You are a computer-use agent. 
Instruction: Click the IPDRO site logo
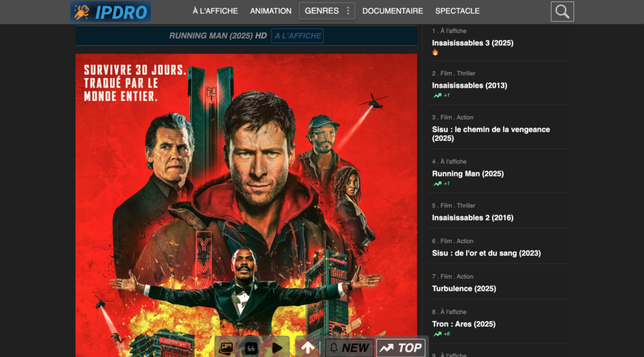pos(111,11)
